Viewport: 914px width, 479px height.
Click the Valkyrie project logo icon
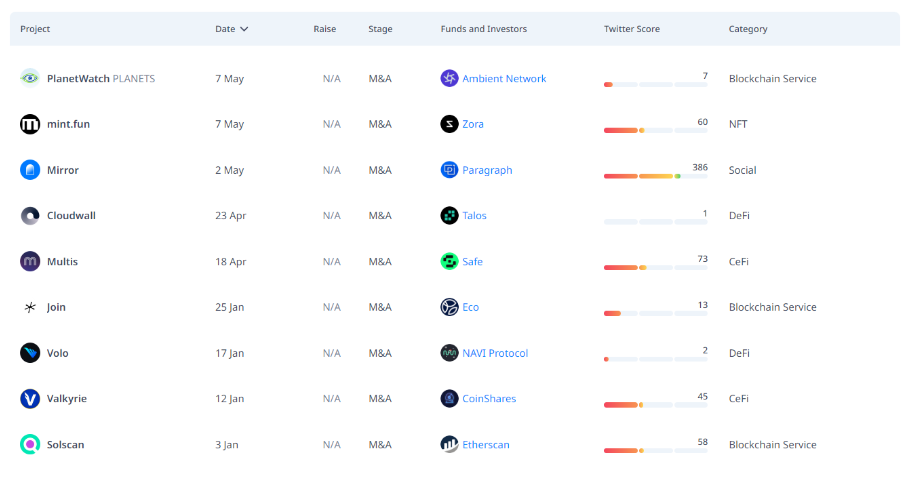pos(30,399)
